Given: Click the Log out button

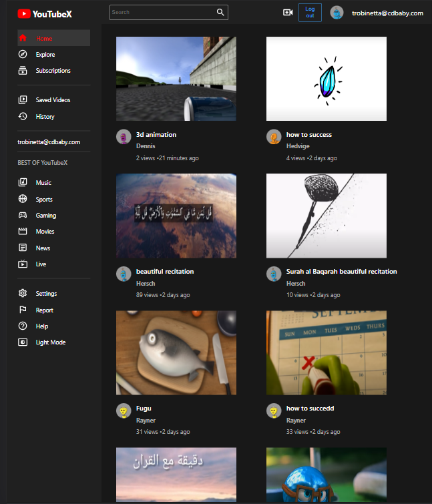Looking at the screenshot, I should 310,13.
